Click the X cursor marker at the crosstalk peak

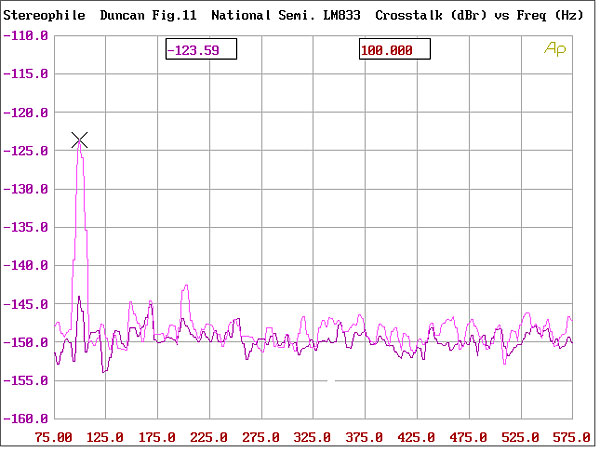[80, 140]
